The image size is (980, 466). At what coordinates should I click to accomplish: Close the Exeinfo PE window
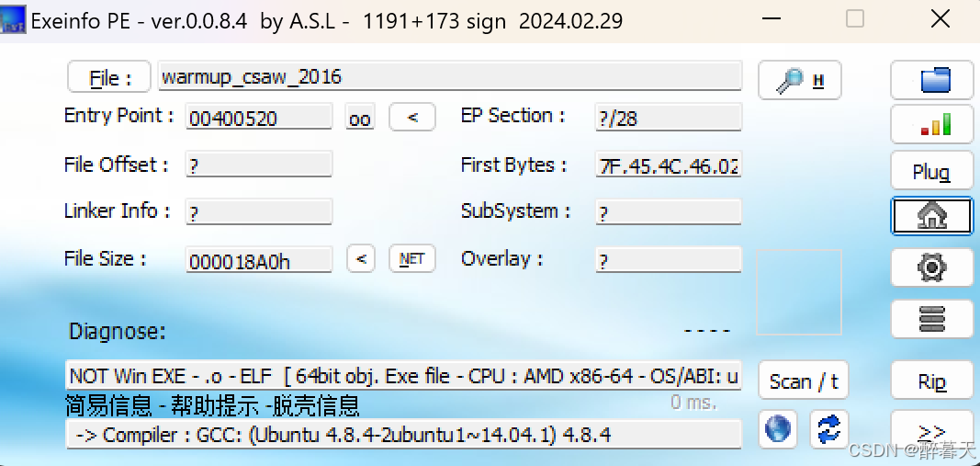point(940,19)
